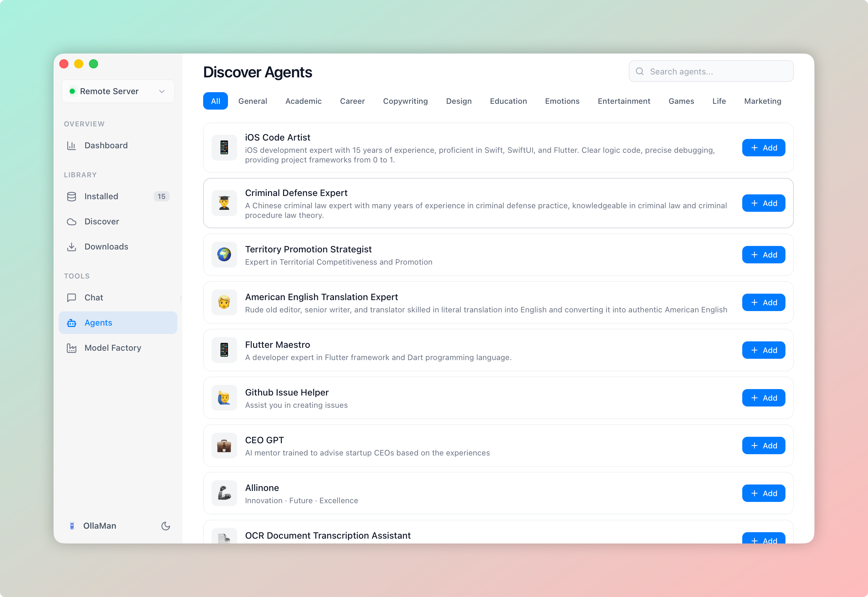868x597 pixels.
Task: Add the Allinone agent
Action: point(764,494)
